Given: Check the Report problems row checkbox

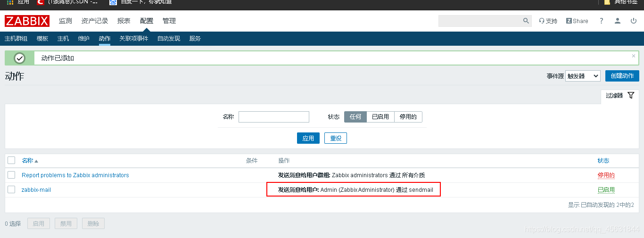Looking at the screenshot, I should 11,175.
